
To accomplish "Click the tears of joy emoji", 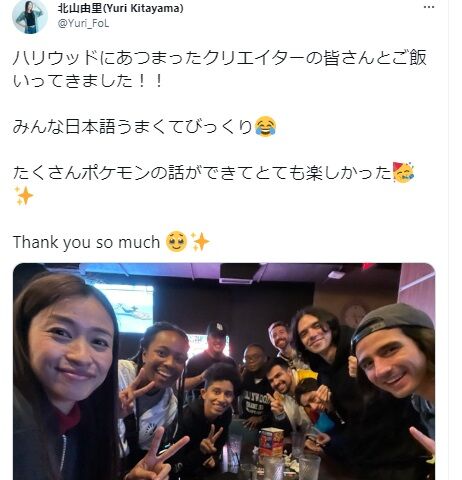I will point(265,127).
